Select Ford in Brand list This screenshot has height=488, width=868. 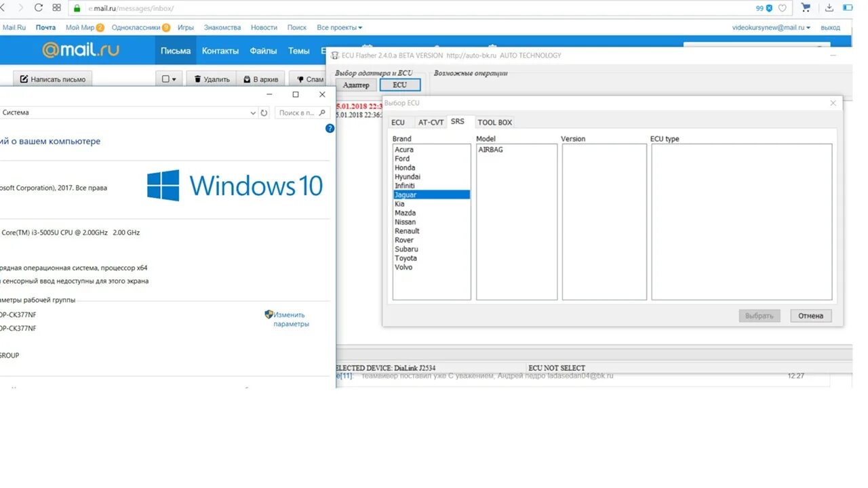pyautogui.click(x=431, y=159)
